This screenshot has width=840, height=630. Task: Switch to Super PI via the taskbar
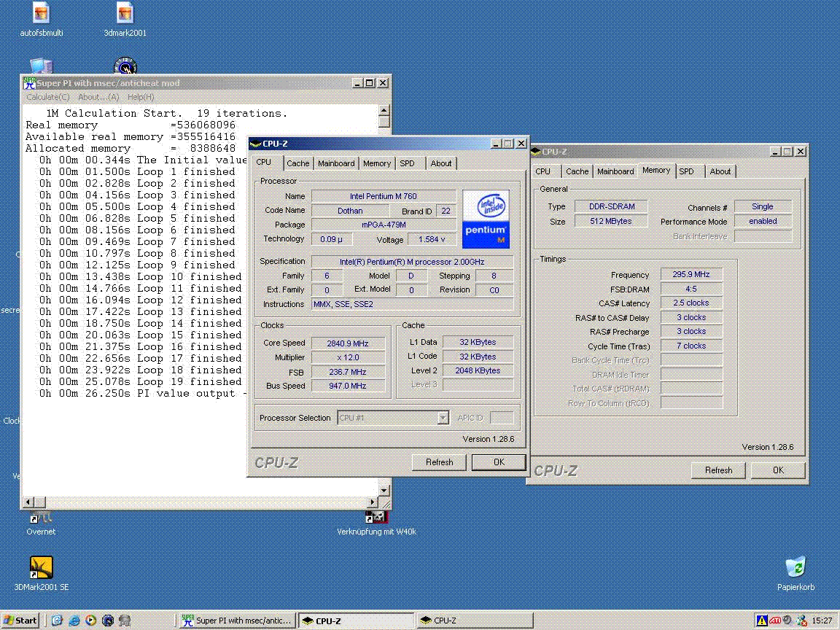[x=237, y=621]
